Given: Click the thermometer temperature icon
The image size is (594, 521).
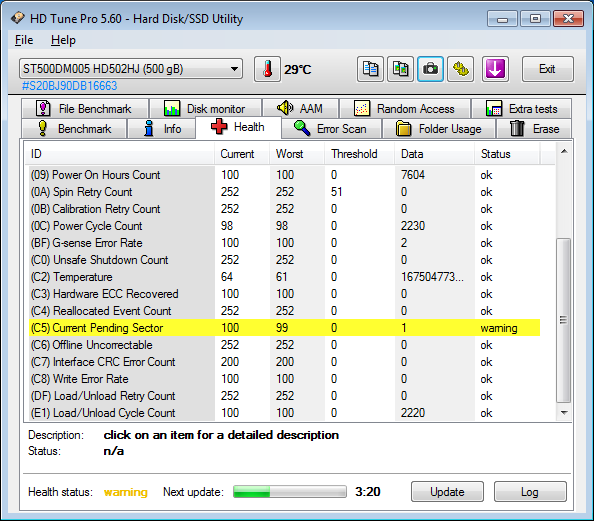Looking at the screenshot, I should pyautogui.click(x=267, y=69).
